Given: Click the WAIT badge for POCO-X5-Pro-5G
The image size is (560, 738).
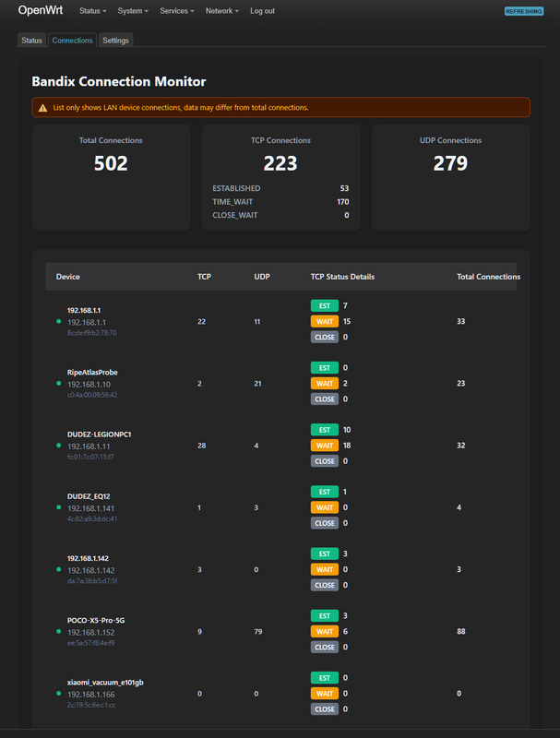Looking at the screenshot, I should [x=325, y=632].
